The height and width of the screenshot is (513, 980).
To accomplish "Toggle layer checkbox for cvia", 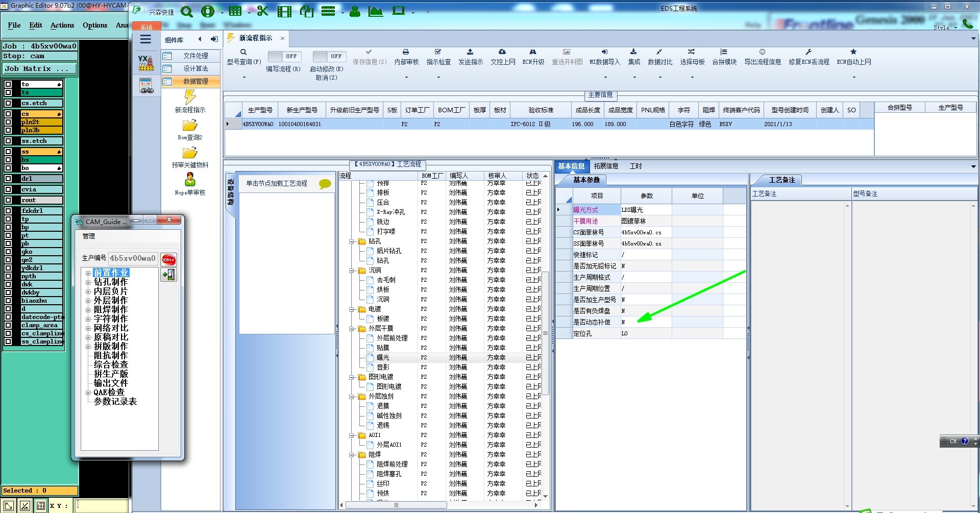I will (8, 189).
